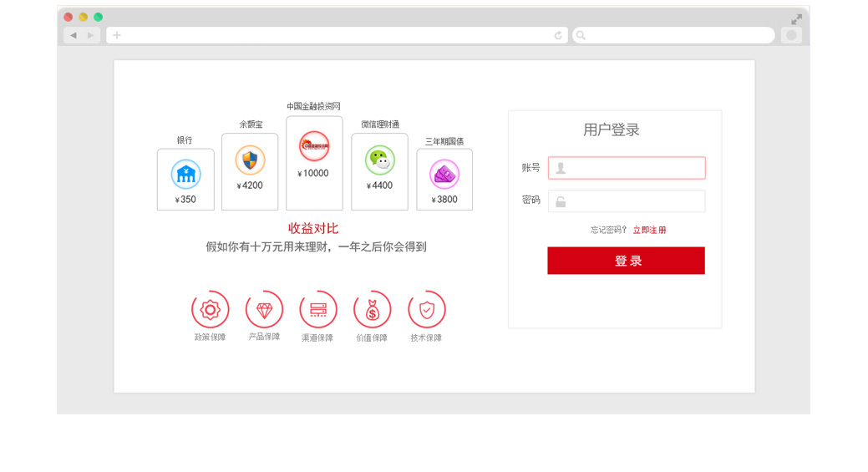Click the plus icon in address bar
This screenshot has height=472, width=868.
[x=117, y=35]
